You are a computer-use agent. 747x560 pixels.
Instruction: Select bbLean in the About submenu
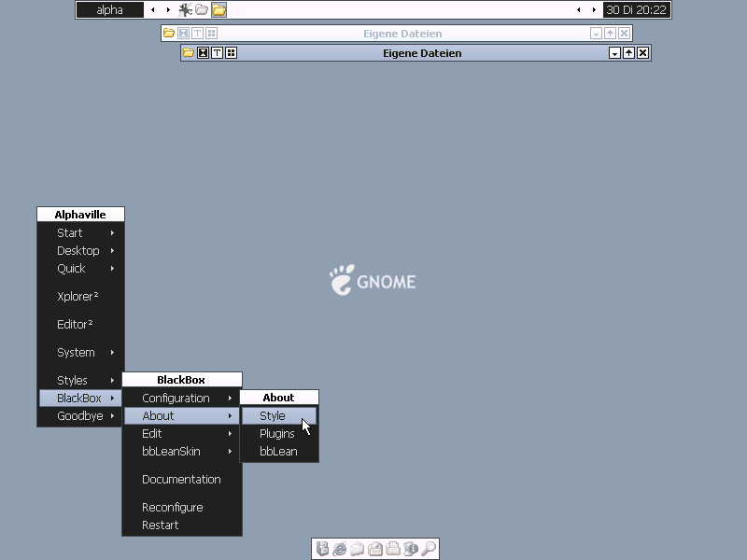click(x=279, y=452)
